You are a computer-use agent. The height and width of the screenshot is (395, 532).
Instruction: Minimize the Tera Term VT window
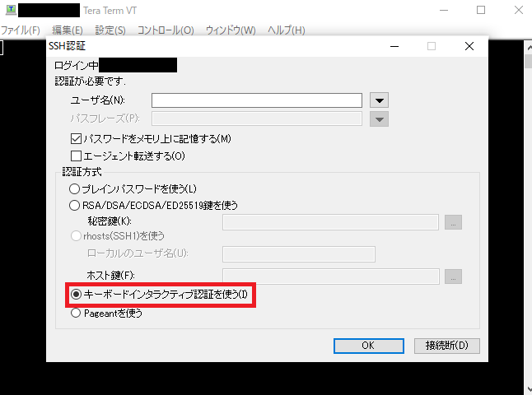(x=444, y=10)
